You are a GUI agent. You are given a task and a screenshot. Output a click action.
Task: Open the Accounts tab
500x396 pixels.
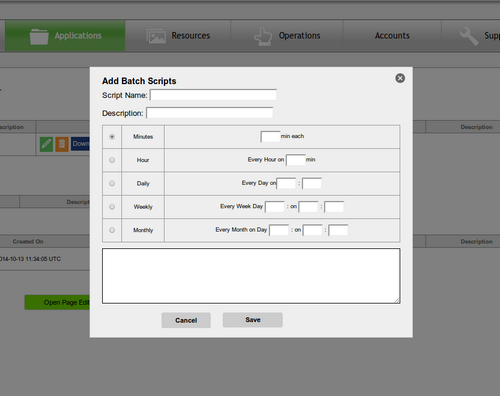392,36
